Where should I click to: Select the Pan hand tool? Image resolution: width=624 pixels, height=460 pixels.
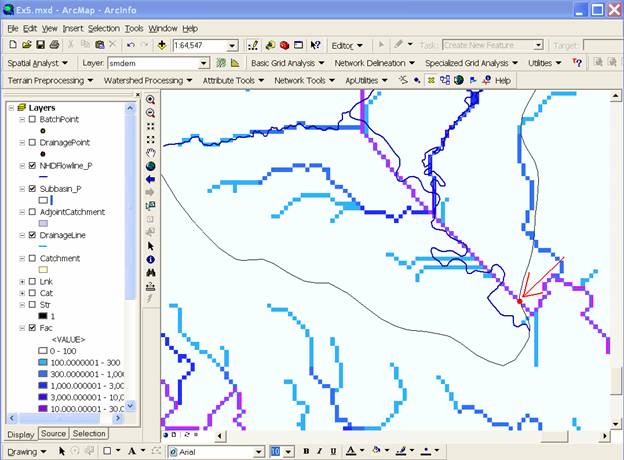pos(151,153)
